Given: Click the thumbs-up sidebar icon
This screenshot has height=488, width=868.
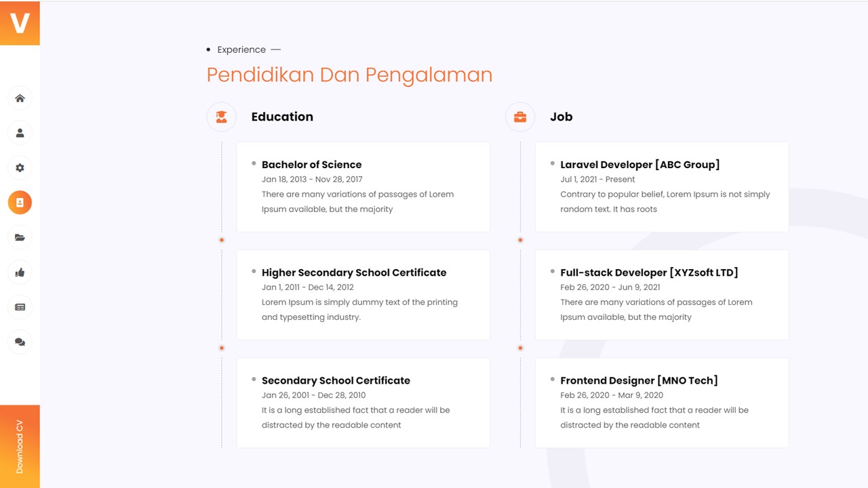Looking at the screenshot, I should pyautogui.click(x=20, y=272).
